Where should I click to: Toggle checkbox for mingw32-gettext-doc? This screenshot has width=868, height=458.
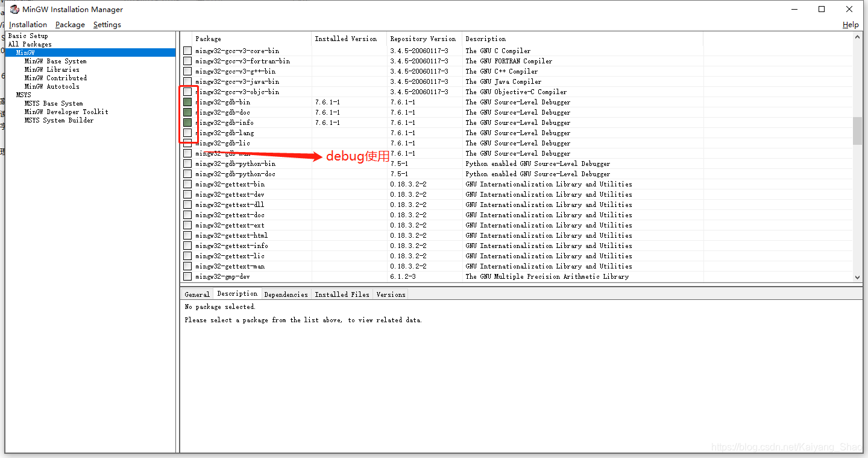(187, 215)
